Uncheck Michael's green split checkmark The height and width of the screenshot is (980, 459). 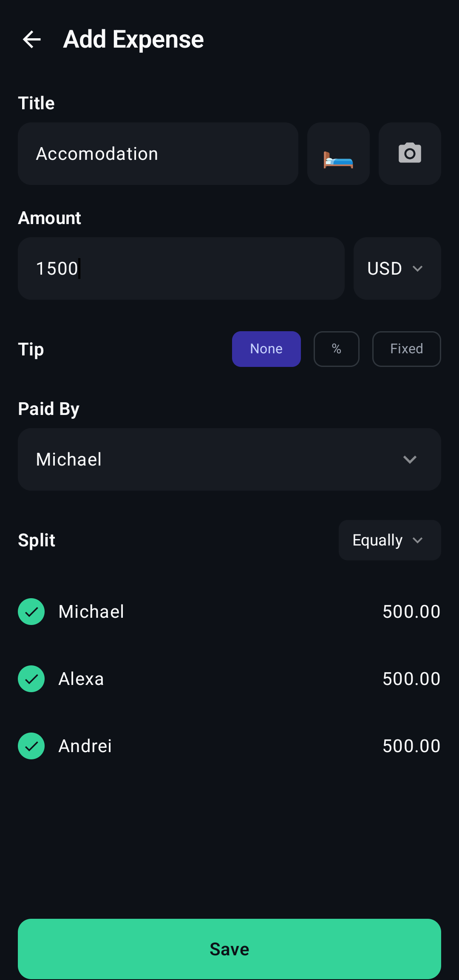click(x=31, y=611)
